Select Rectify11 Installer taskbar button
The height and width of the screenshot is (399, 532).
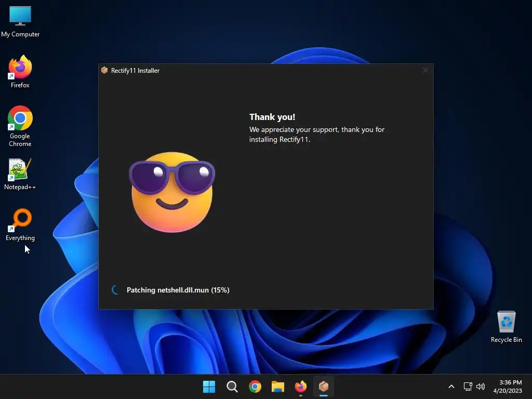324,387
